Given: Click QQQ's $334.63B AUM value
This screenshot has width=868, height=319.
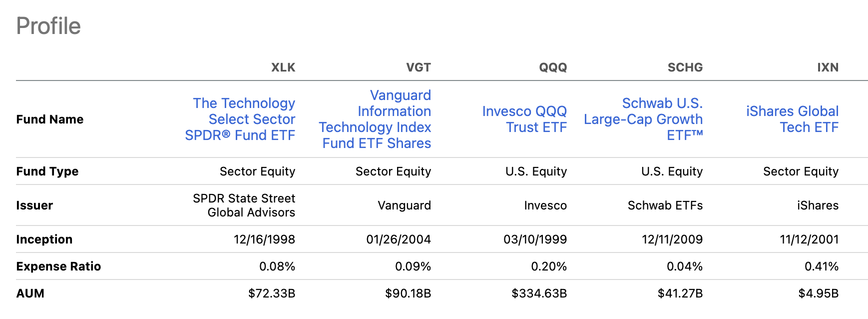Looking at the screenshot, I should [x=539, y=293].
